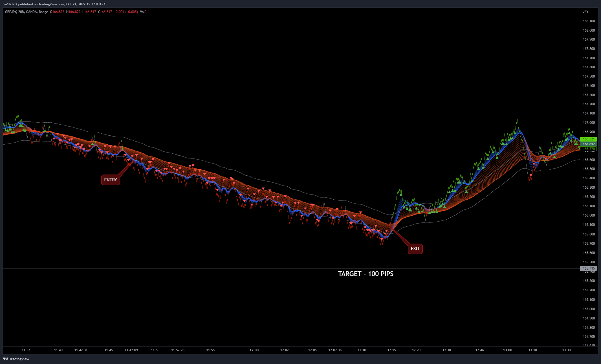Click the 165.435 target line price label
This screenshot has width=601, height=364.
589,268
